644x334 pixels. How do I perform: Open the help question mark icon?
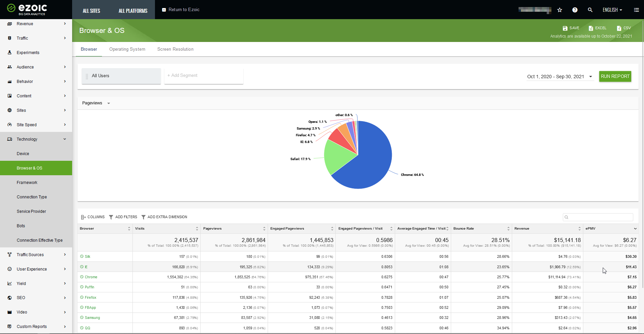pyautogui.click(x=575, y=10)
